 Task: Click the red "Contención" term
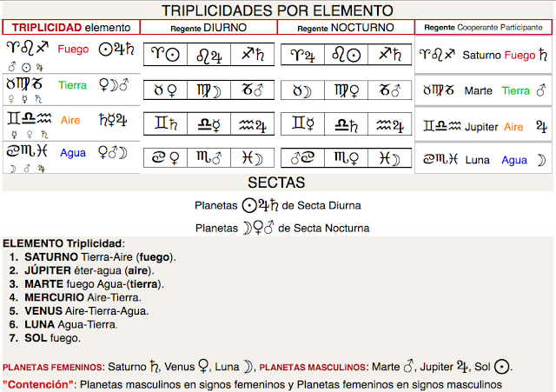point(38,384)
